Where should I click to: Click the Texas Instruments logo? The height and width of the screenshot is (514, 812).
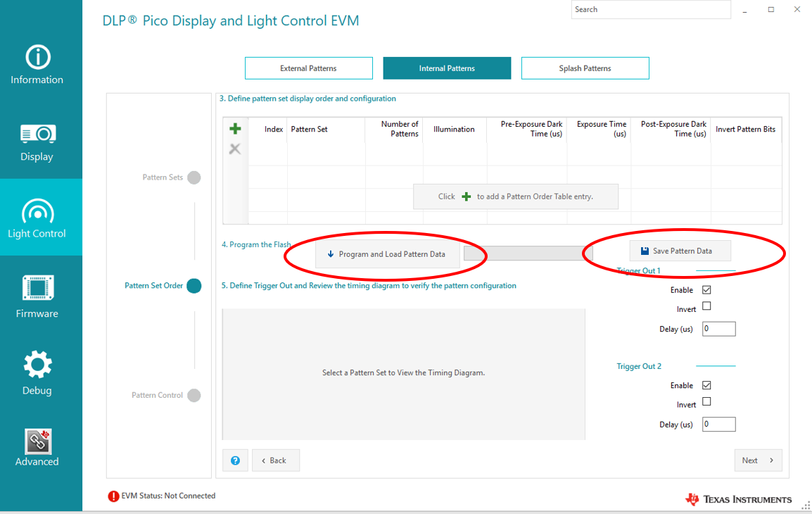coord(738,499)
